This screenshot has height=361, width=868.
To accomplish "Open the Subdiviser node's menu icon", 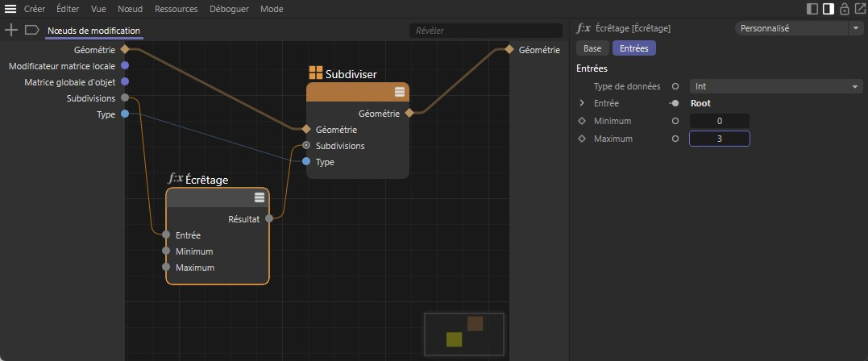I will click(x=399, y=92).
